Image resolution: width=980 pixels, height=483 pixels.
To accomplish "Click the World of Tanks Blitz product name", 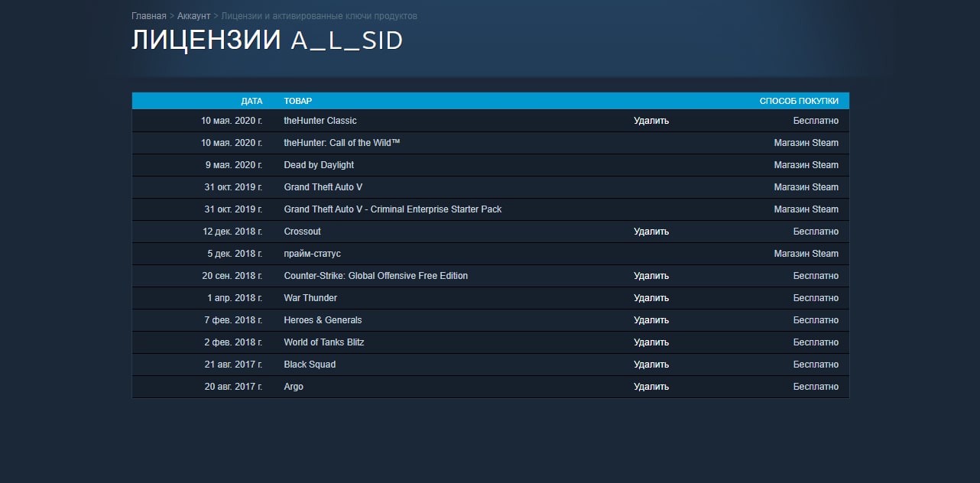I will click(324, 342).
